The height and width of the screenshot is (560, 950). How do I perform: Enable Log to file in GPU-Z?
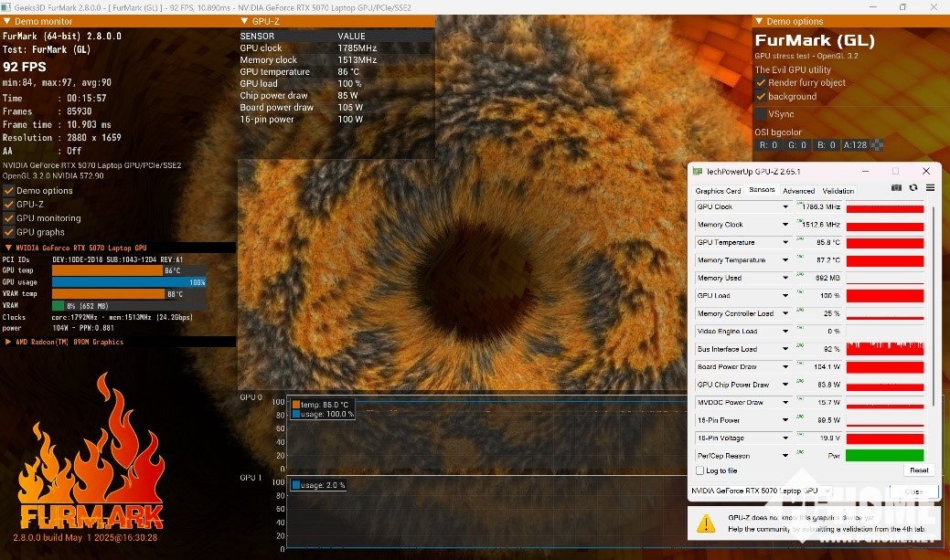point(699,470)
